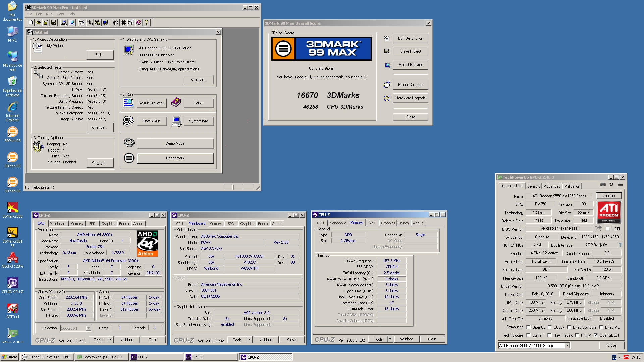The width and height of the screenshot is (644, 362).
Task: Open the Socket #1 selection dropdown
Action: pyautogui.click(x=89, y=328)
